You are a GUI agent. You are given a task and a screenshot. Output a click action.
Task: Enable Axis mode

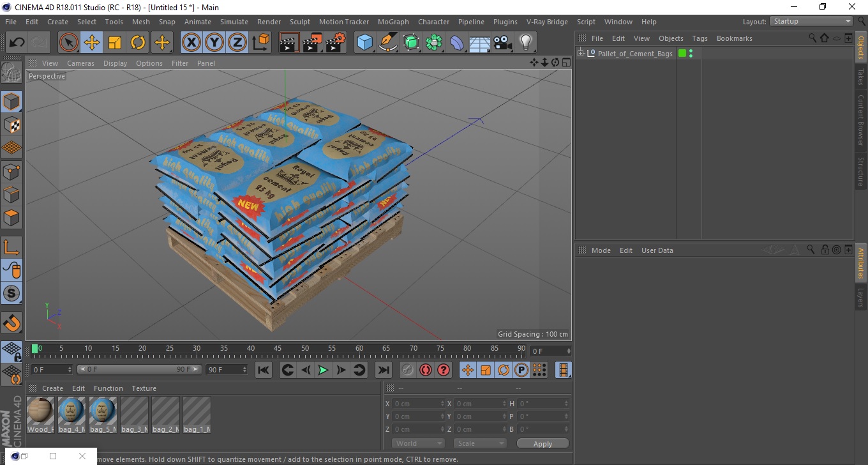[11, 247]
